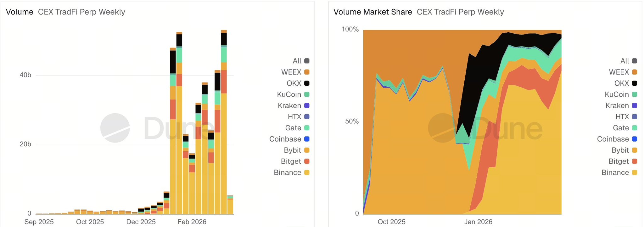Click the OKX legend dot in right chart
644x227 pixels.
[x=635, y=83]
